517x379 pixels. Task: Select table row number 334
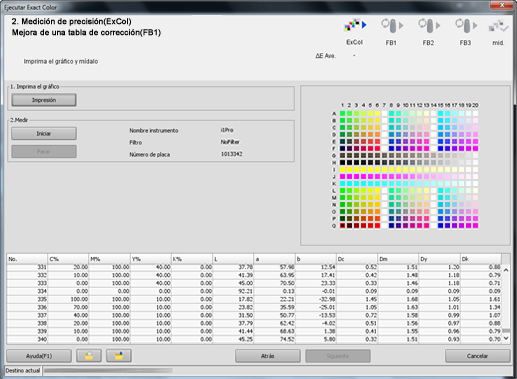[x=254, y=291]
